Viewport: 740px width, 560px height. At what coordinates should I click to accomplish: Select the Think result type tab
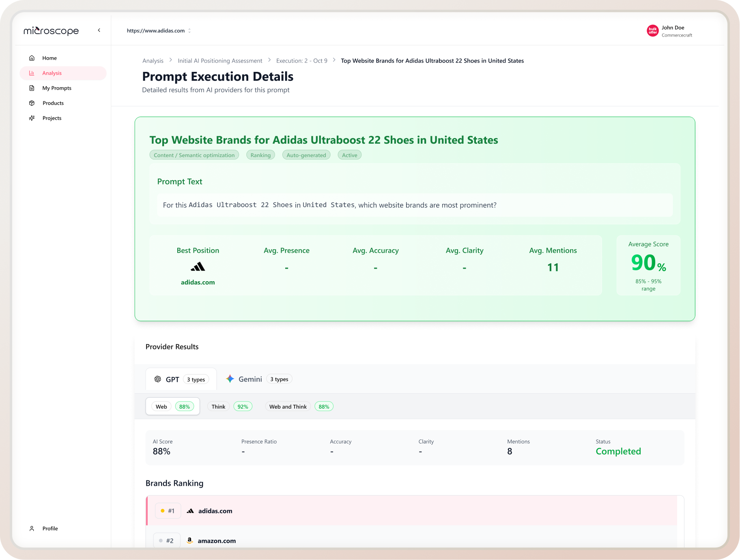coord(230,407)
